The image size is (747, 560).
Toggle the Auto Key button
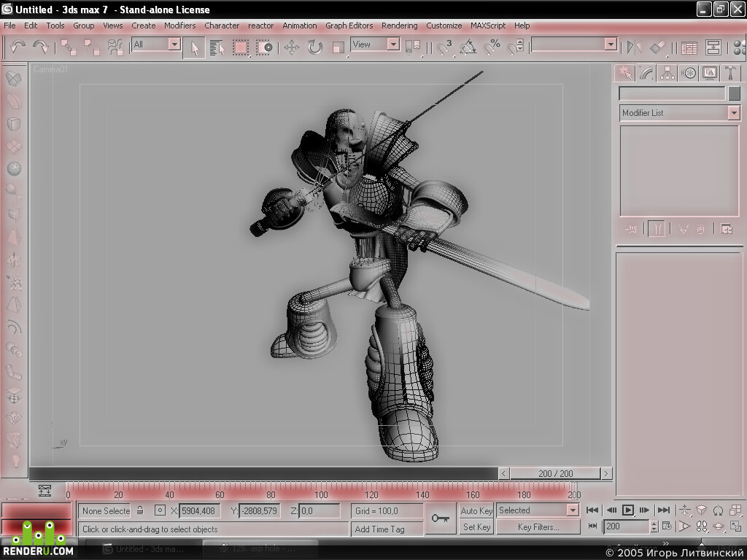click(x=476, y=510)
